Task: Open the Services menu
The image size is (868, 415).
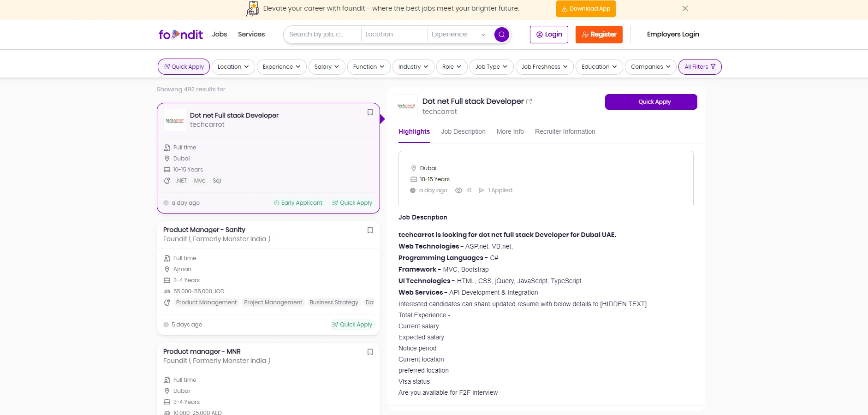Action: tap(251, 35)
